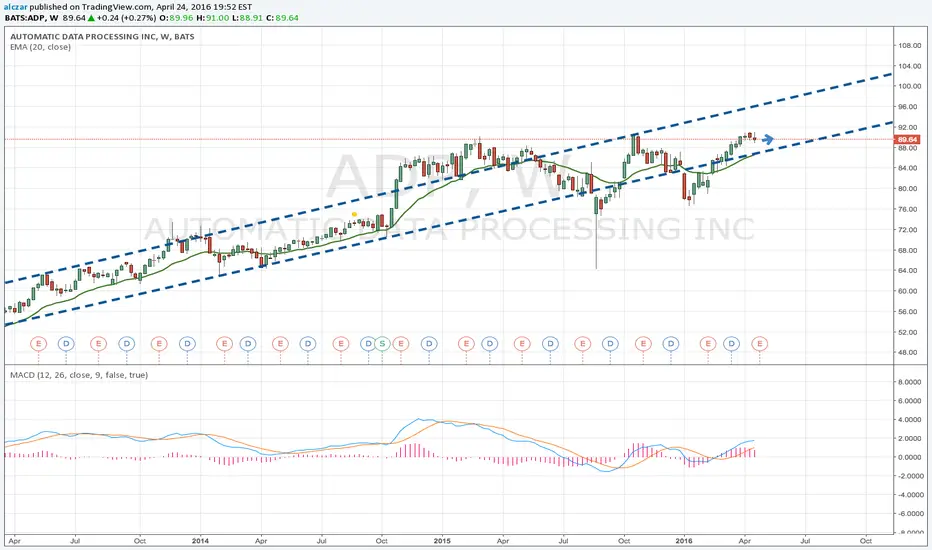The image size is (932, 550).
Task: Click the dividend D marker of June 2014
Action: [307, 344]
